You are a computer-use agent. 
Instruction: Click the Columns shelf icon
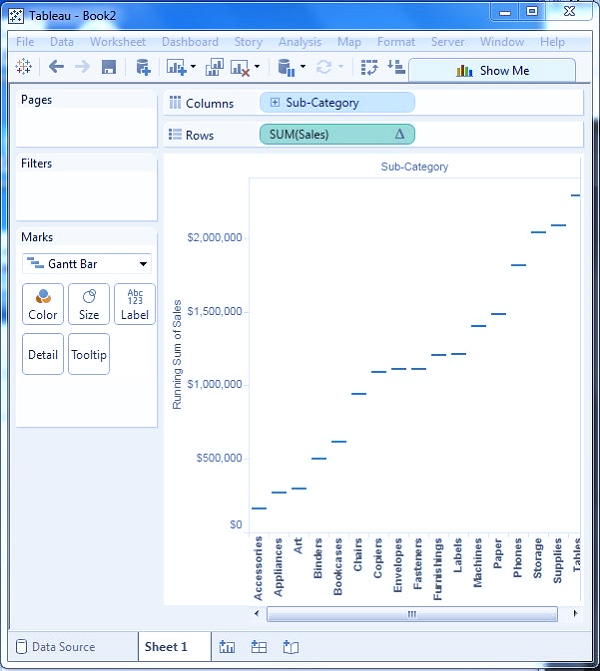coord(175,103)
